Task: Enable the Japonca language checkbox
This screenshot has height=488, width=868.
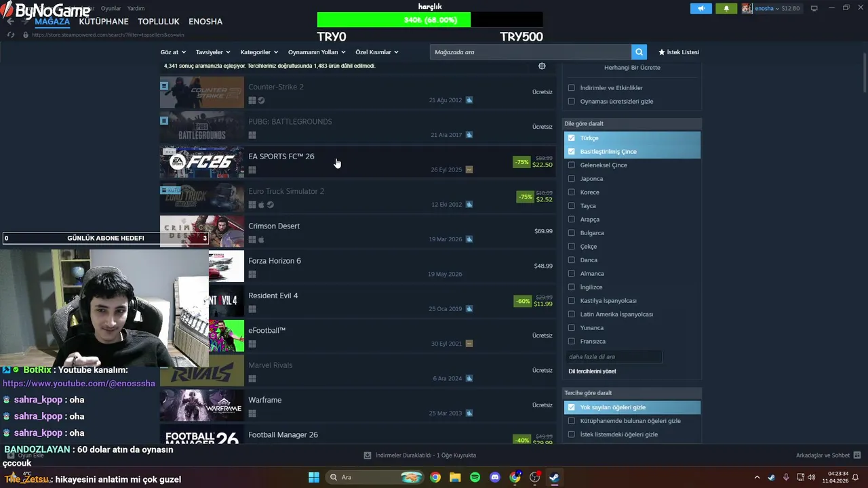Action: [x=571, y=178]
